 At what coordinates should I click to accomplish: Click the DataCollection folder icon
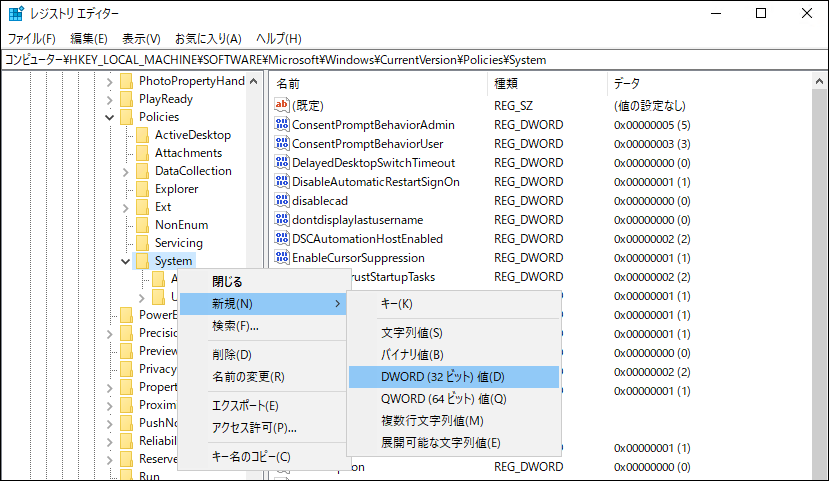pos(143,171)
